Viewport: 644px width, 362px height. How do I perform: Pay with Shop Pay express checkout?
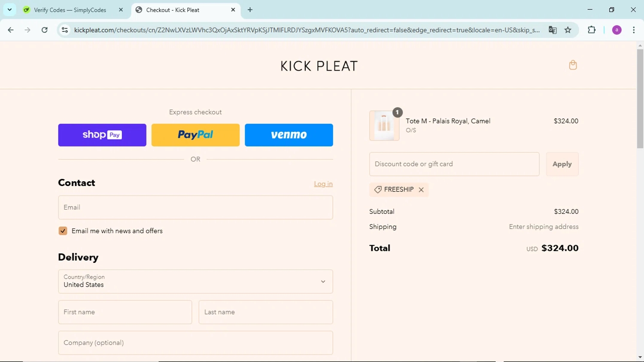coord(102,135)
